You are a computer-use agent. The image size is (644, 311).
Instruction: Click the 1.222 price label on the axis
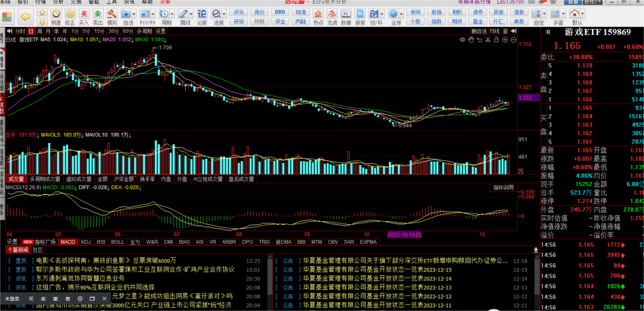(529, 97)
